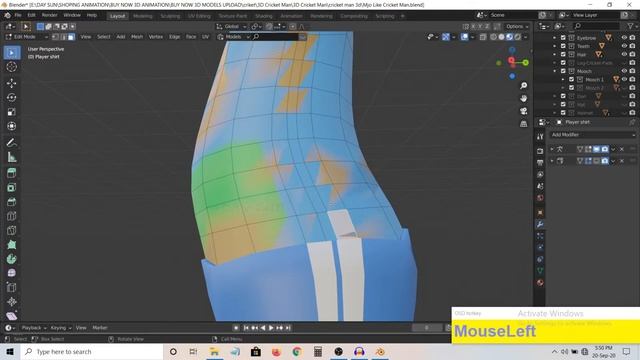640x360 pixels.
Task: Select the Annotate tool
Action: point(11,142)
